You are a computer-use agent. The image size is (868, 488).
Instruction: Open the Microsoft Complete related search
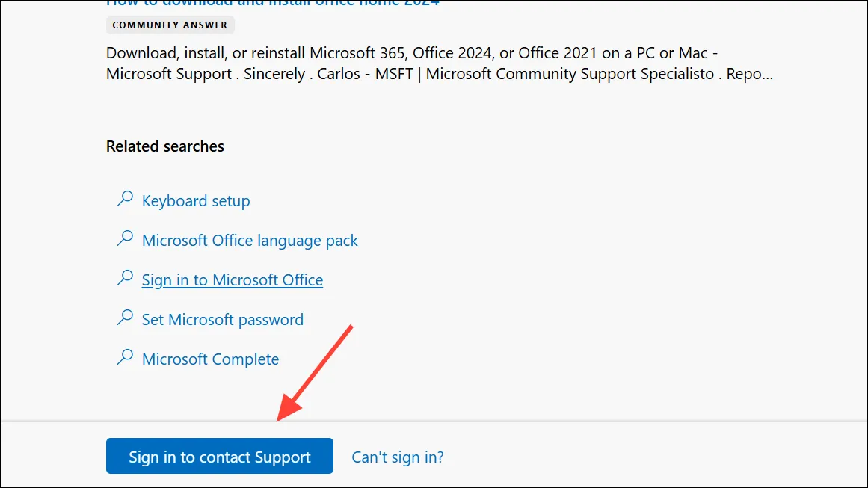tap(210, 359)
